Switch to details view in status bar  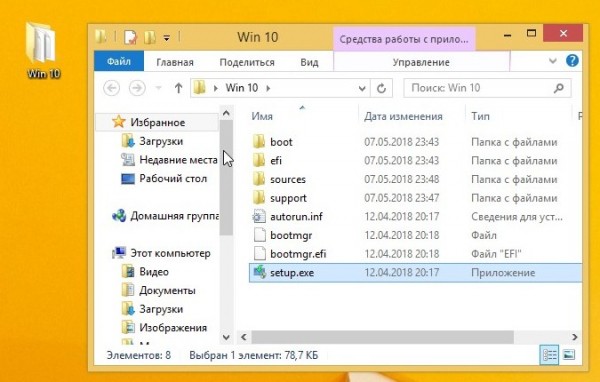tap(549, 355)
